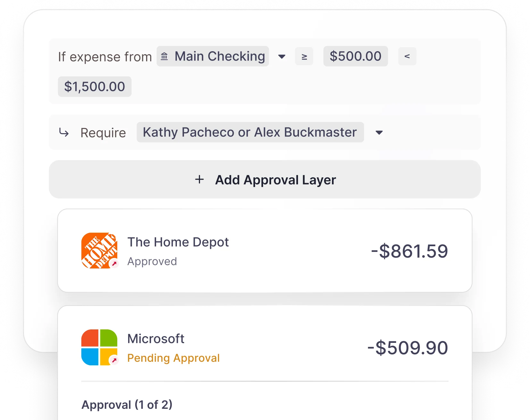Select the greater-than-or-equal operator chip
This screenshot has height=420, width=530.
pyautogui.click(x=304, y=56)
